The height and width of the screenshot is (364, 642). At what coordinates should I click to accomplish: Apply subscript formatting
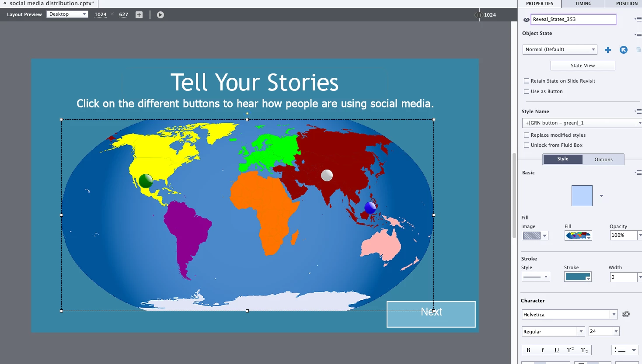pos(584,350)
